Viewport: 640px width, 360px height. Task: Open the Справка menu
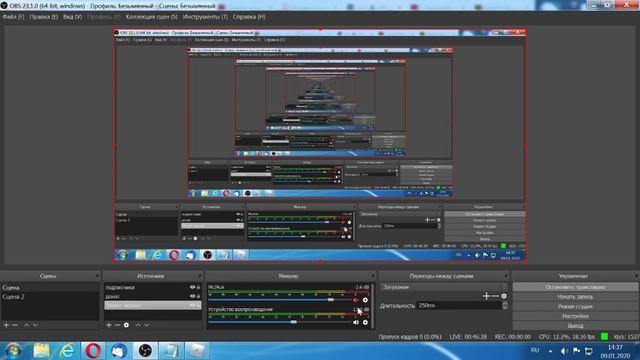coord(249,17)
